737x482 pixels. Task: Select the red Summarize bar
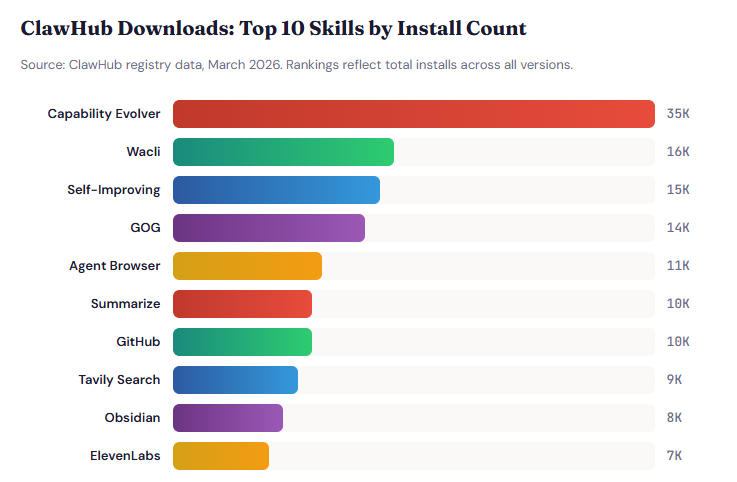click(243, 304)
